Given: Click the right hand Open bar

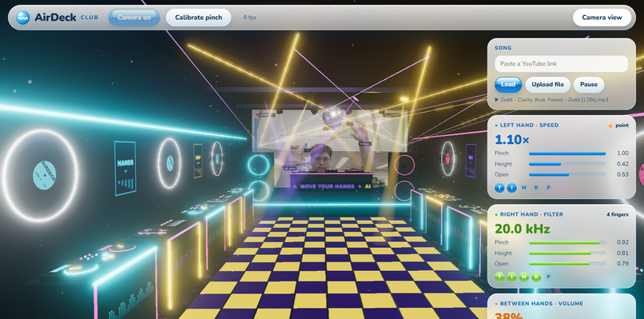Looking at the screenshot, I should pos(567,264).
